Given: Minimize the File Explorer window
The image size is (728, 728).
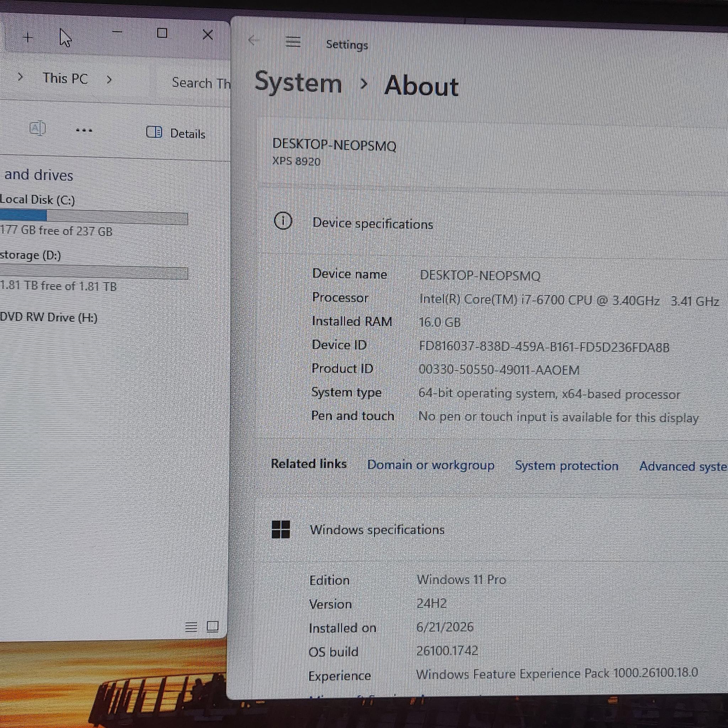Looking at the screenshot, I should [x=117, y=32].
